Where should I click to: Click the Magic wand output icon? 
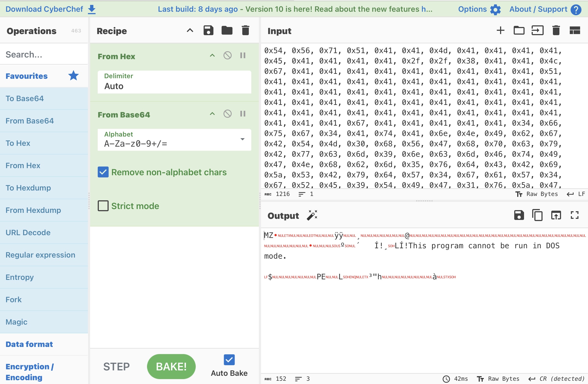[x=312, y=215]
